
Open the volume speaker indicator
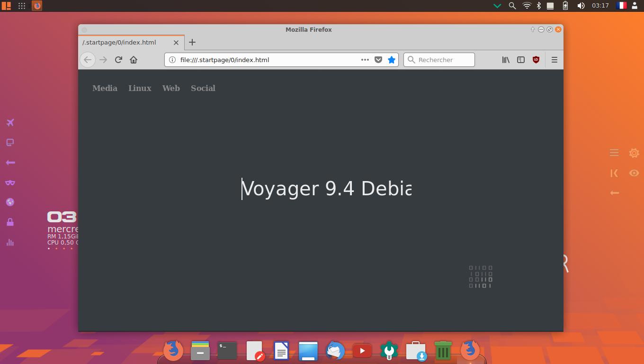(581, 6)
